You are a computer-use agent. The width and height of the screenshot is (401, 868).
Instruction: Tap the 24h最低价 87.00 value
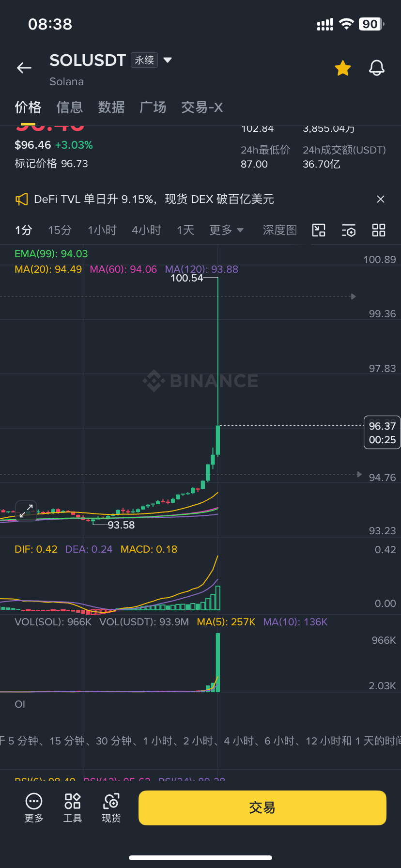[x=254, y=164]
